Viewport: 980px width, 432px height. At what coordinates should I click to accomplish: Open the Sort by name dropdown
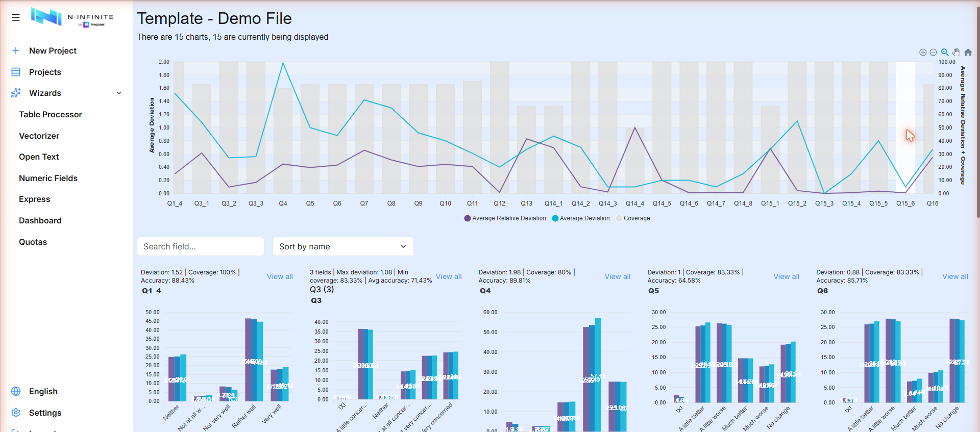pyautogui.click(x=343, y=246)
